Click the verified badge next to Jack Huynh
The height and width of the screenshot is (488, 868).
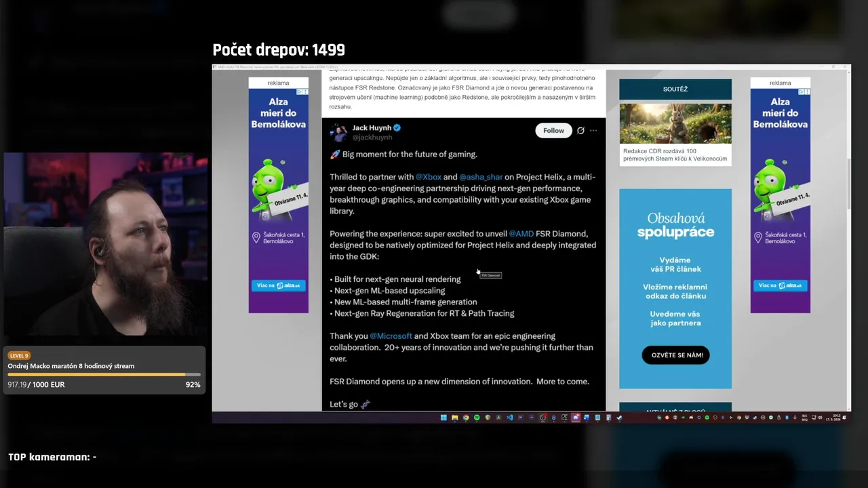[397, 127]
